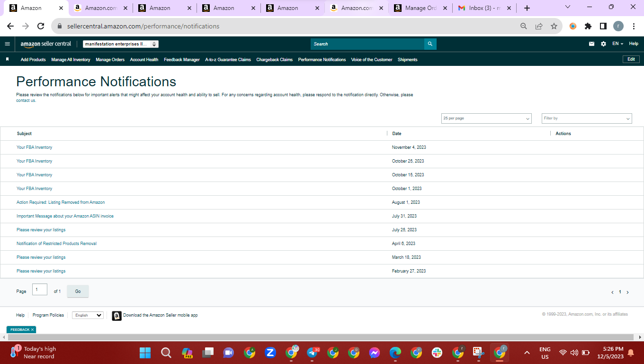Open Zoom from the taskbar
Viewport: 644px width, 364px height.
pyautogui.click(x=270, y=353)
